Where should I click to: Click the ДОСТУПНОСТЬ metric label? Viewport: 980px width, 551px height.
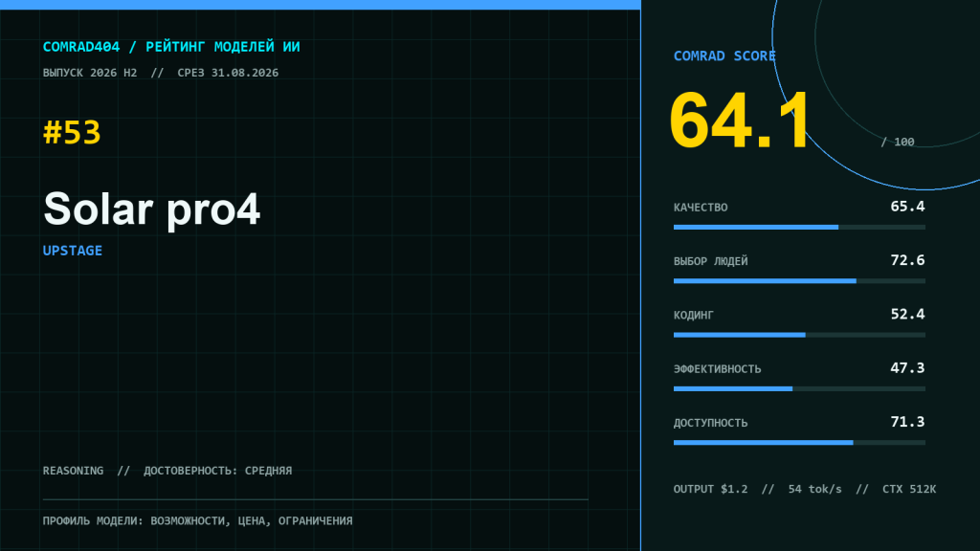711,423
